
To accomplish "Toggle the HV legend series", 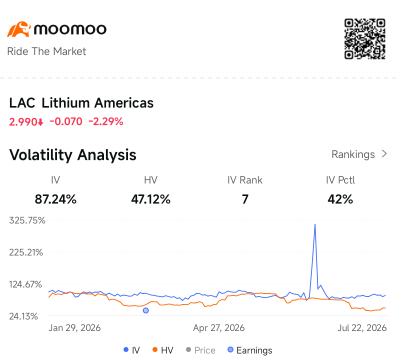I will click(x=163, y=350).
